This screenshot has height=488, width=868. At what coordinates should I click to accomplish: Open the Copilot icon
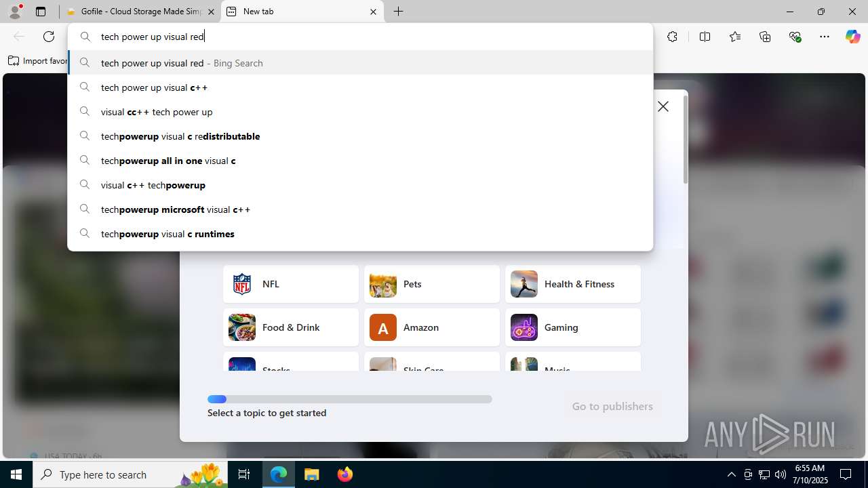click(x=852, y=37)
